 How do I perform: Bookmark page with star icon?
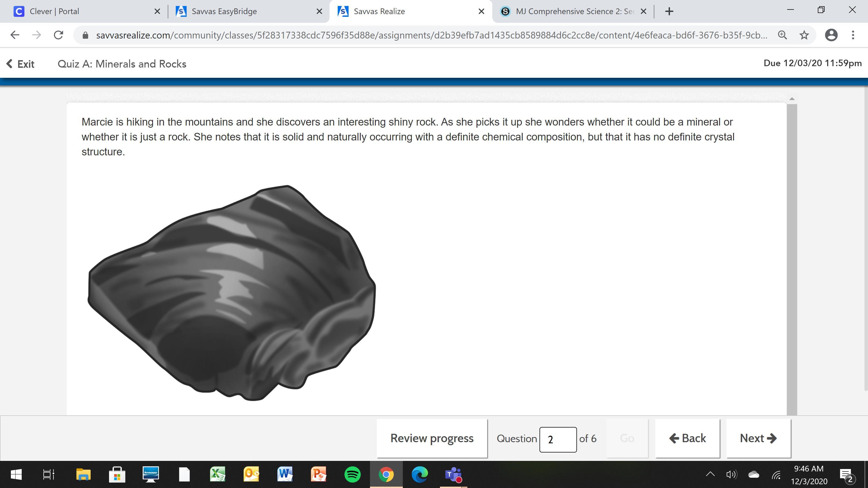click(x=804, y=35)
